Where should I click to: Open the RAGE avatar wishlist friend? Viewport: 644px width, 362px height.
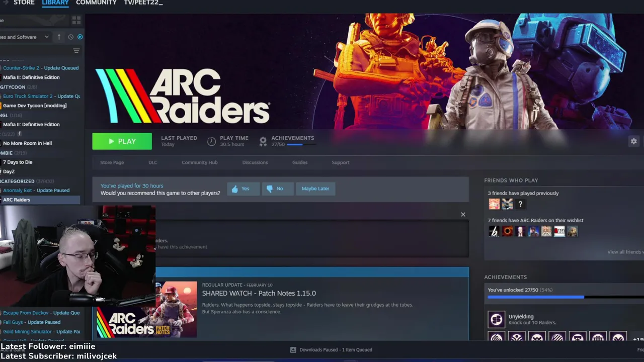559,231
